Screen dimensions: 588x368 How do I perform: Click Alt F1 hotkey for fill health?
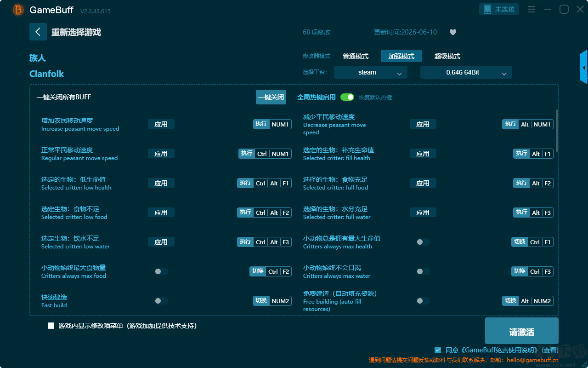[x=533, y=154]
